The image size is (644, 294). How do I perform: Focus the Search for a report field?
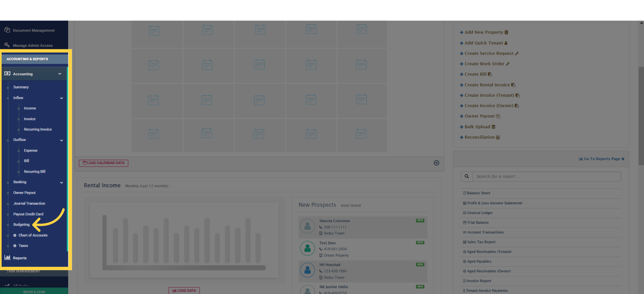tap(547, 176)
